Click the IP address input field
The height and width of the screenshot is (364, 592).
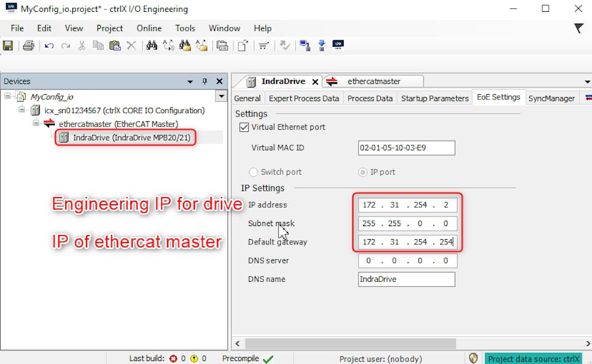click(407, 205)
